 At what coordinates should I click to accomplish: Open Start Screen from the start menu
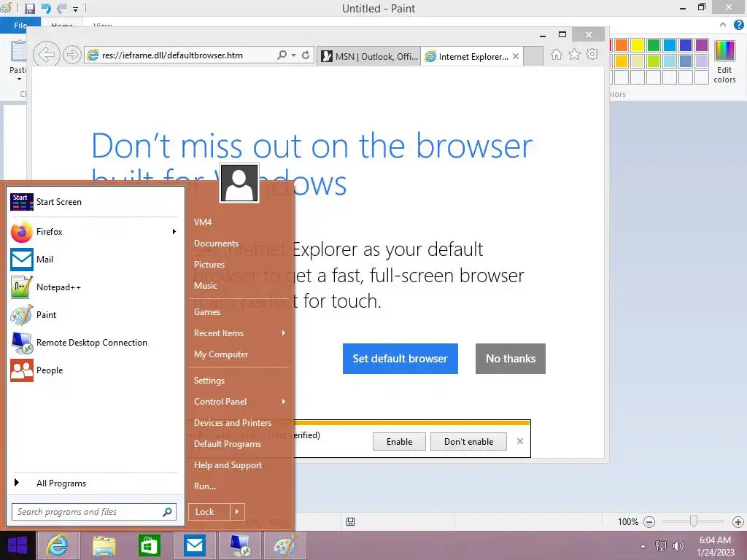tap(94, 202)
